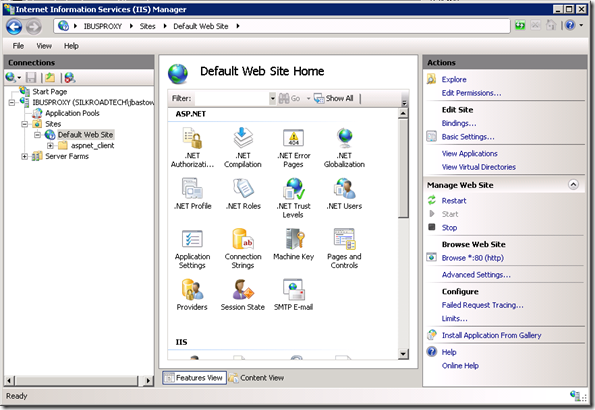Viewport: 595px width, 410px height.
Task: Click the Refresh Page icon in address bar
Action: [520, 25]
